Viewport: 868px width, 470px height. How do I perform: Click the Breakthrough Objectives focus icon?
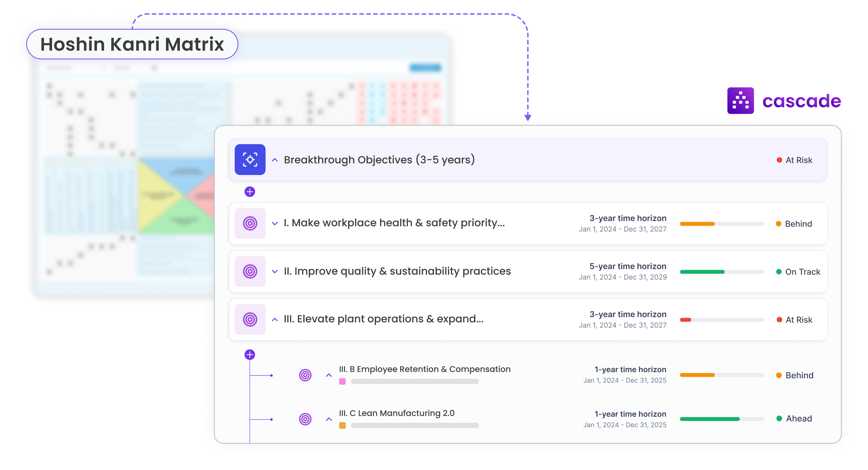coord(250,160)
